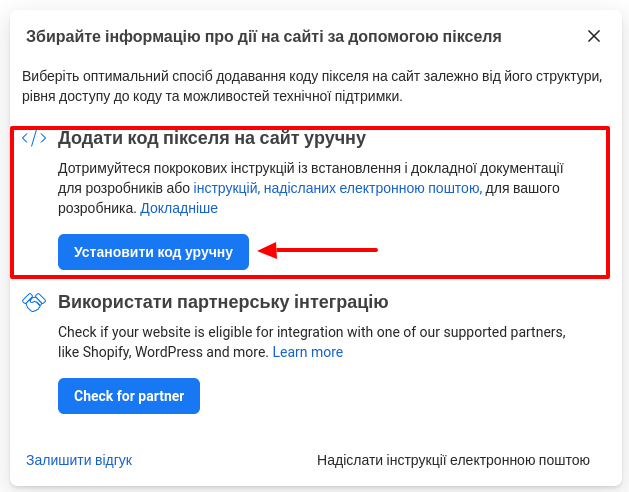629x492 pixels.
Task: Close the pixel setup dialog
Action: 594,36
